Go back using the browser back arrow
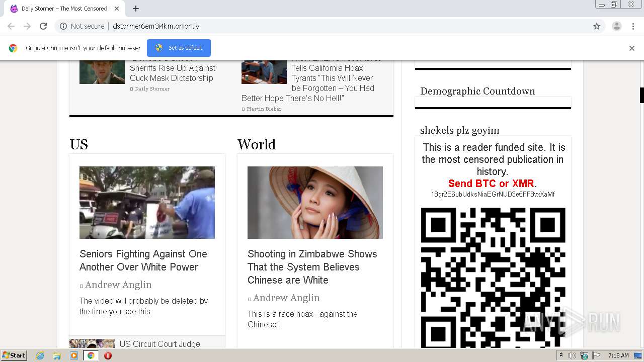This screenshot has width=644, height=362. (11, 26)
